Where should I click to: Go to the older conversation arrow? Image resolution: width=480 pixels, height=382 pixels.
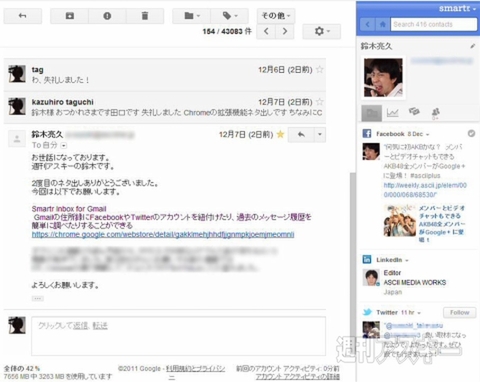(285, 31)
